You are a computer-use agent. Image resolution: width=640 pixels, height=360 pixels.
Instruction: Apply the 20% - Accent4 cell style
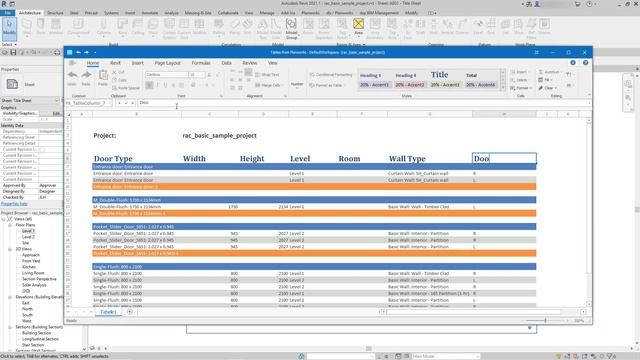point(480,85)
